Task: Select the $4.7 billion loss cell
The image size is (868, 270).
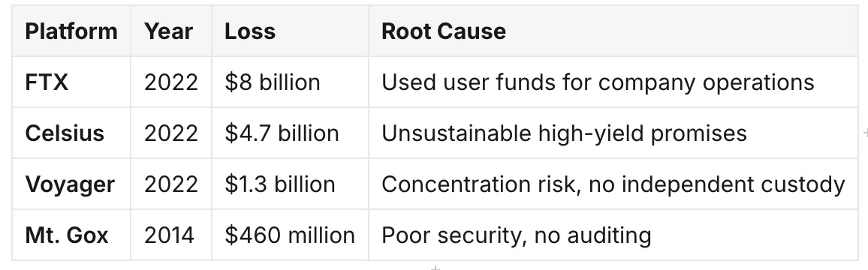Action: coord(290,133)
